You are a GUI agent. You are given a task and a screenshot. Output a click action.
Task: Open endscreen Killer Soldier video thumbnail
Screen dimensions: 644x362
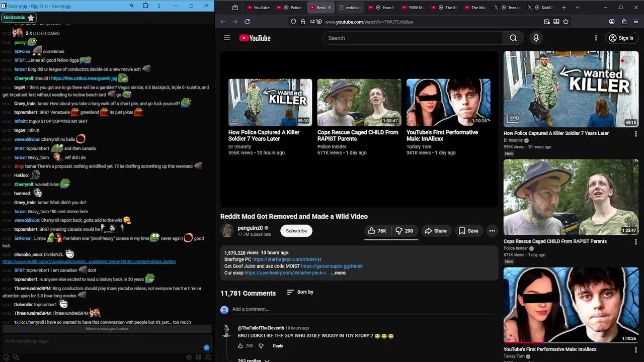(270, 102)
